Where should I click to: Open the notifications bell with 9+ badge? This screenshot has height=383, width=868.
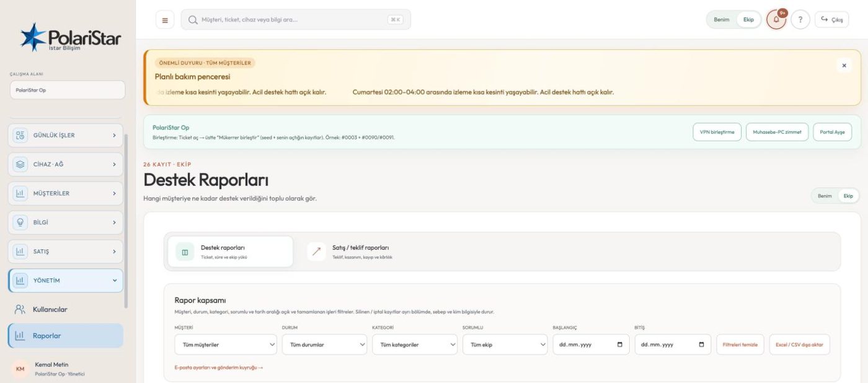(x=776, y=19)
